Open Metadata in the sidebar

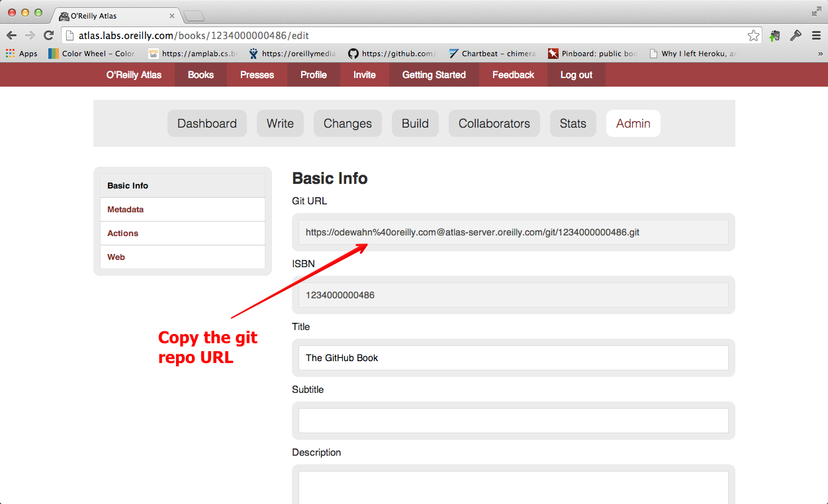click(x=183, y=210)
